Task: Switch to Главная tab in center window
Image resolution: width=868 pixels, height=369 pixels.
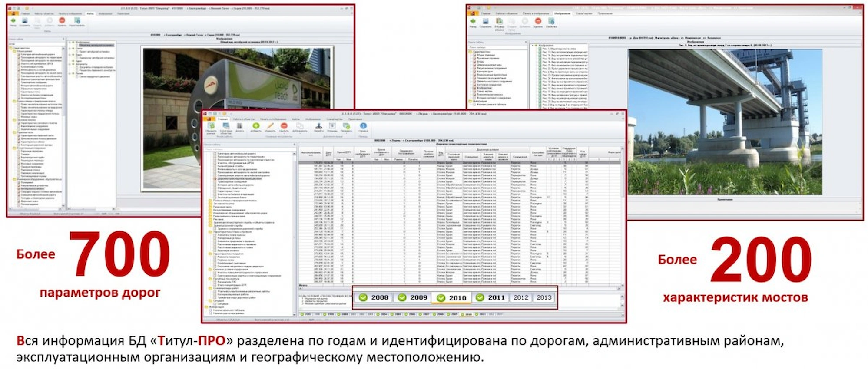Action: pyautogui.click(x=223, y=119)
